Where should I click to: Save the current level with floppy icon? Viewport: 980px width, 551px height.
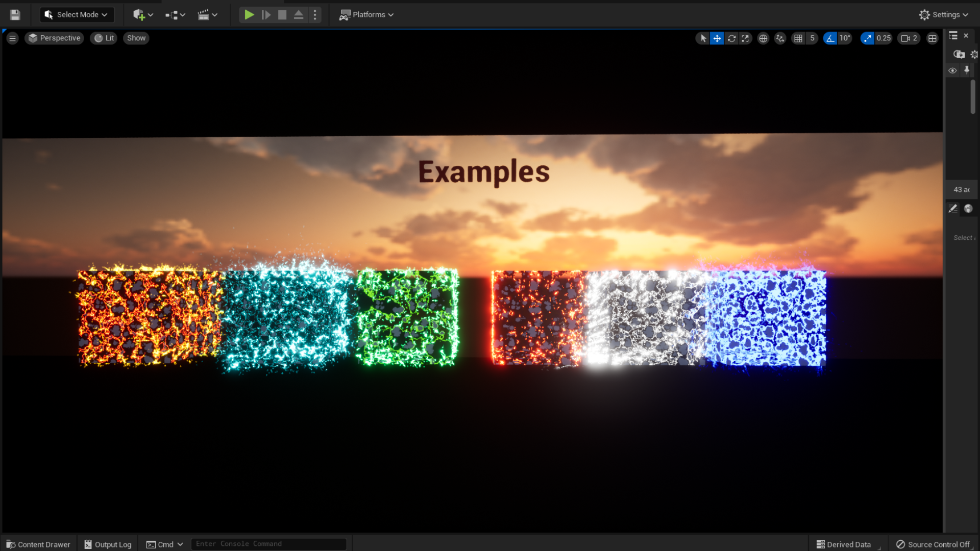[15, 15]
